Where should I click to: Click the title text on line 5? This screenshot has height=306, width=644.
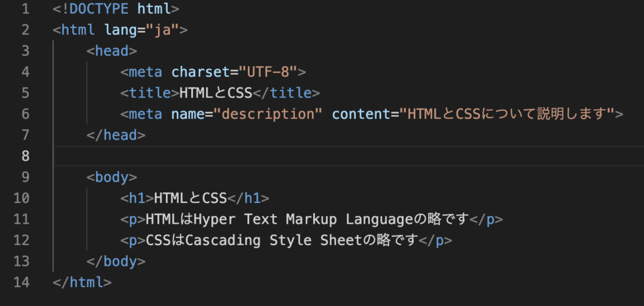(216, 93)
